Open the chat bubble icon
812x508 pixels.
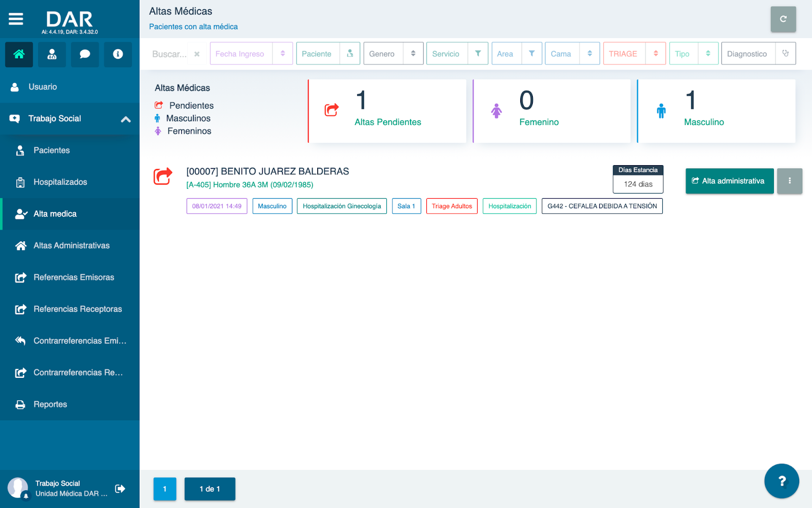85,54
